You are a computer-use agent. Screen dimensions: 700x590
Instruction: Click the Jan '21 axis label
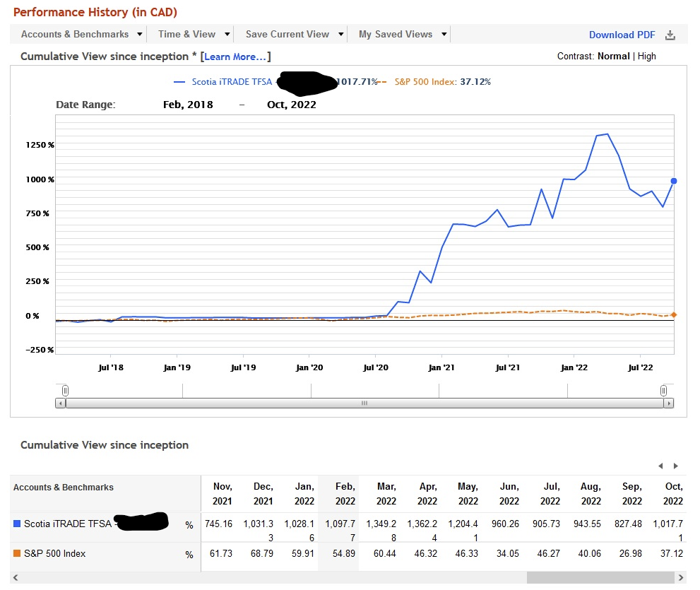point(441,367)
